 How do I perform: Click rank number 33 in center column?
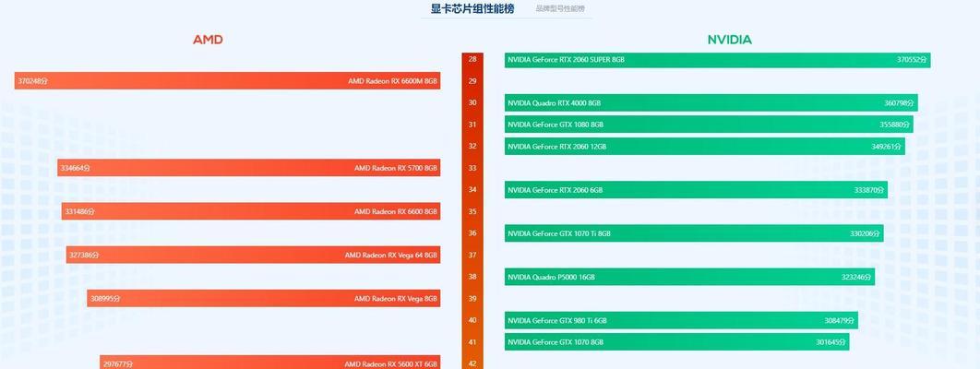(x=472, y=168)
